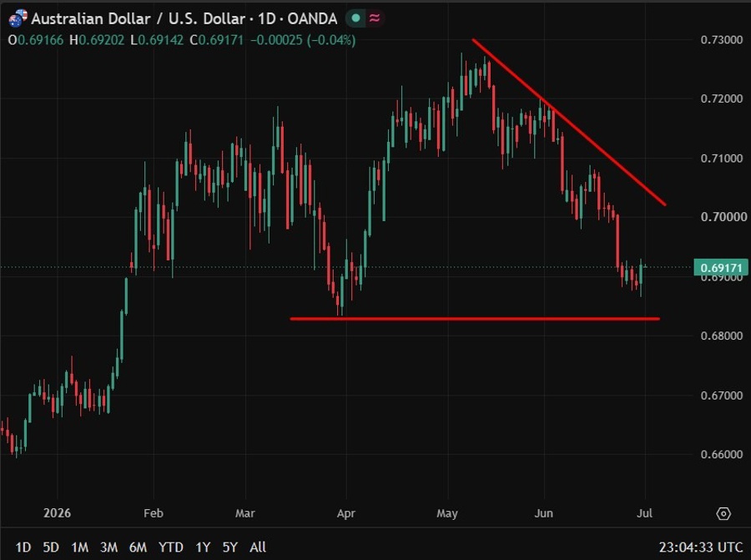Click the OANDA source label
The width and height of the screenshot is (751, 560).
(x=312, y=18)
